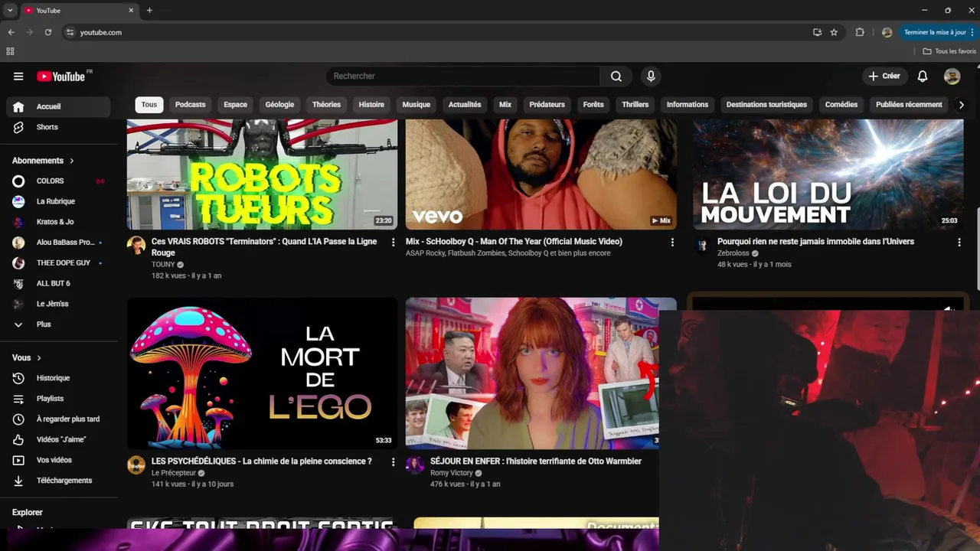Open options menu for Zebroloss video
The width and height of the screenshot is (980, 551).
click(959, 242)
